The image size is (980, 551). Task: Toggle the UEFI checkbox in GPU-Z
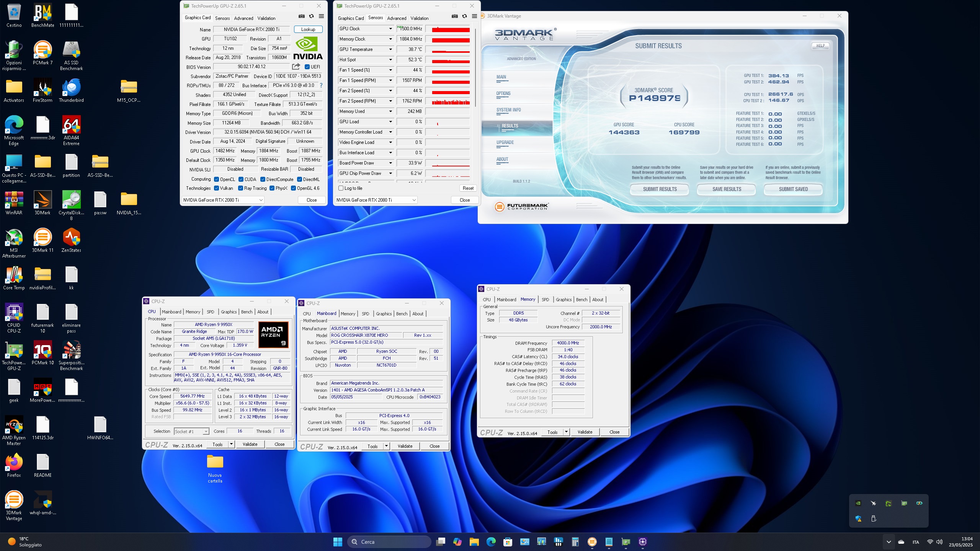pyautogui.click(x=307, y=67)
